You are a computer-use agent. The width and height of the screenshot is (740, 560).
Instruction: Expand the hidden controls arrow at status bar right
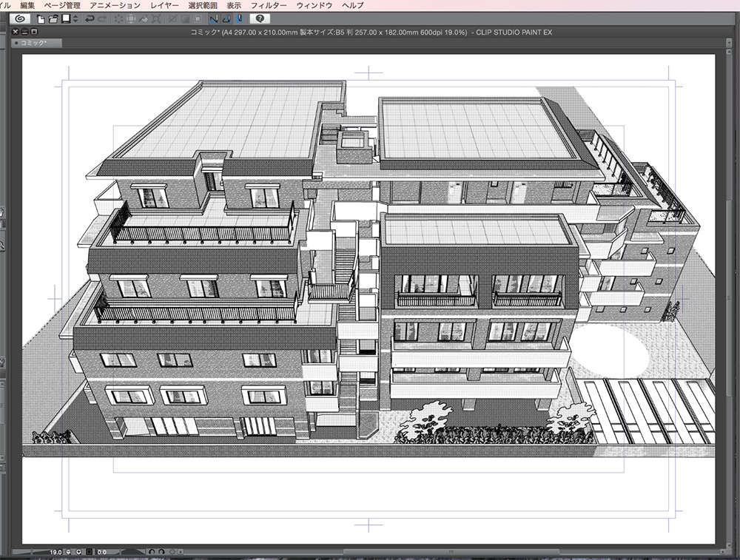tap(182, 552)
